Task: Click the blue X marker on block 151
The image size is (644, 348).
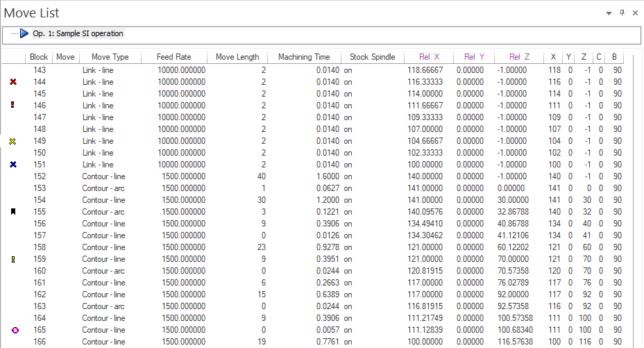Action: point(13,165)
